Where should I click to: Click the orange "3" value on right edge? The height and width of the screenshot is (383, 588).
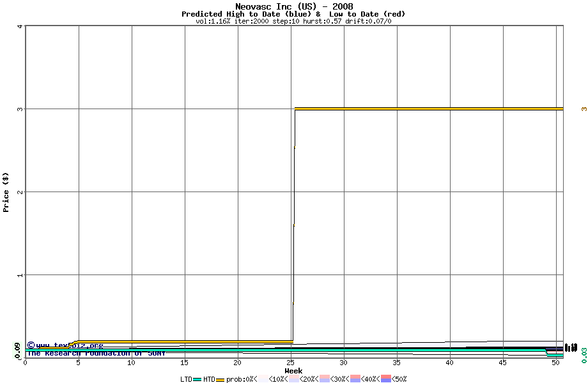(x=584, y=109)
